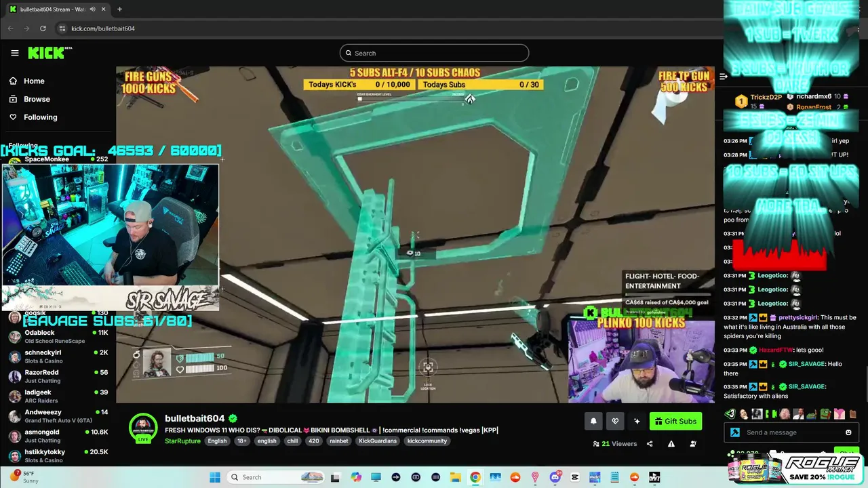Select the kickcommunity tag
The width and height of the screenshot is (868, 488).
pos(427,441)
